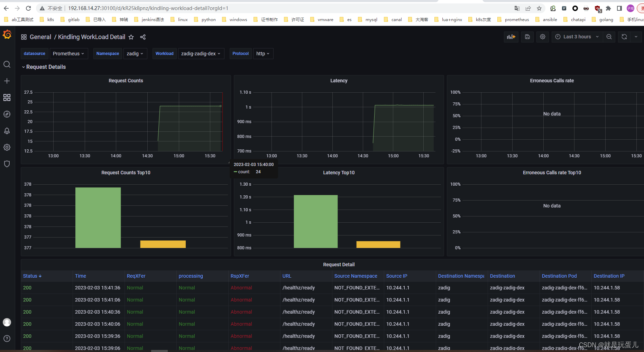Click the Add panel icon
The height and width of the screenshot is (352, 644).
(x=511, y=37)
